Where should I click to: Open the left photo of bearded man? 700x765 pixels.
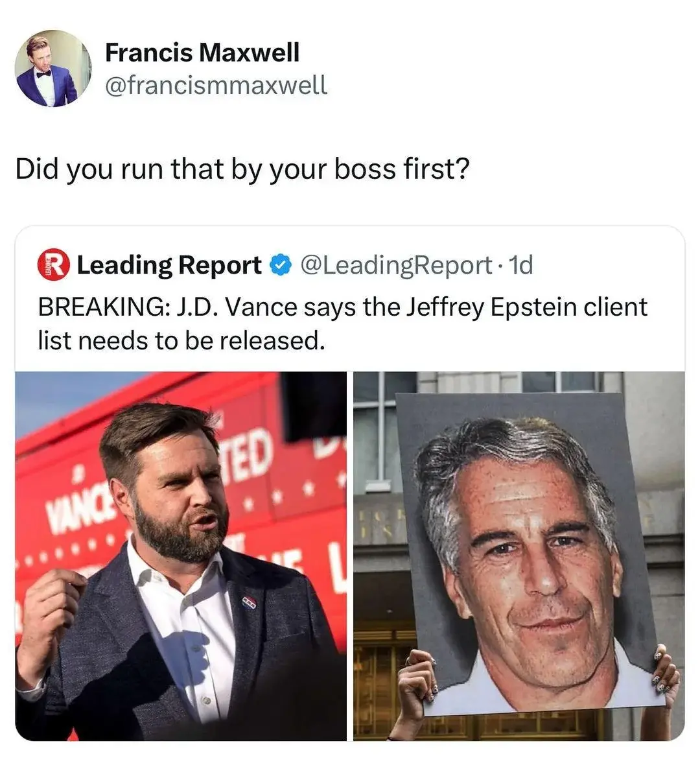181,556
